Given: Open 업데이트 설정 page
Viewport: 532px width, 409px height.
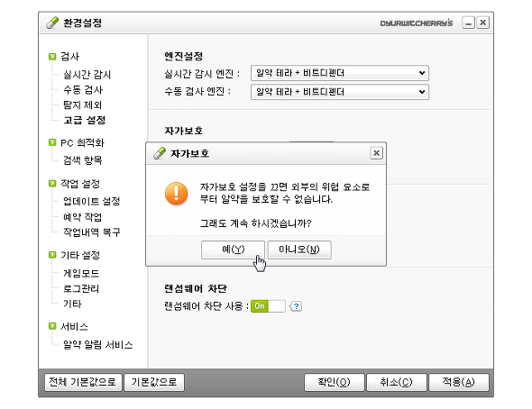Looking at the screenshot, I should 92,201.
